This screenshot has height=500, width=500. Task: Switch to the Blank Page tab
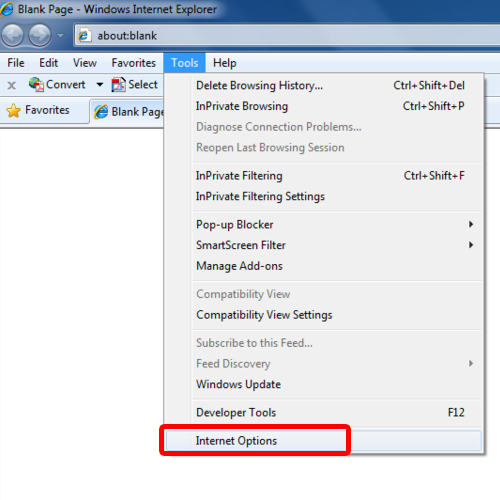pos(128,112)
